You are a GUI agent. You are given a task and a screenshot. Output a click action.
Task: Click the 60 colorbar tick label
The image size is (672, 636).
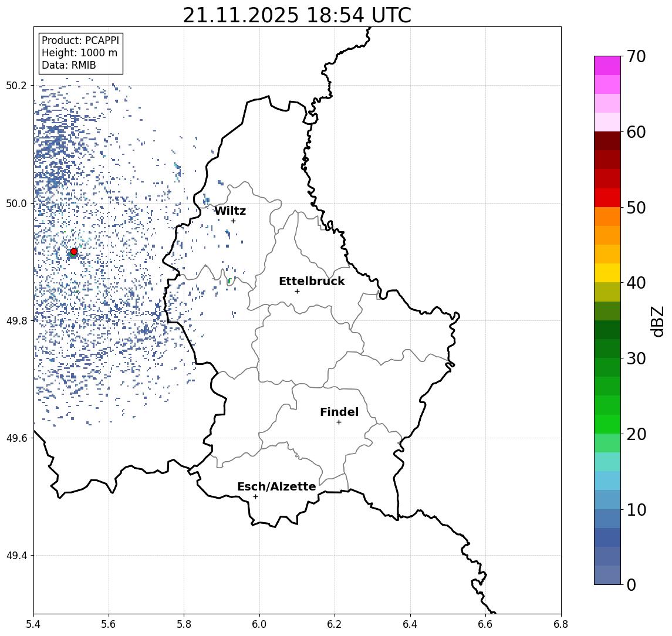point(636,133)
